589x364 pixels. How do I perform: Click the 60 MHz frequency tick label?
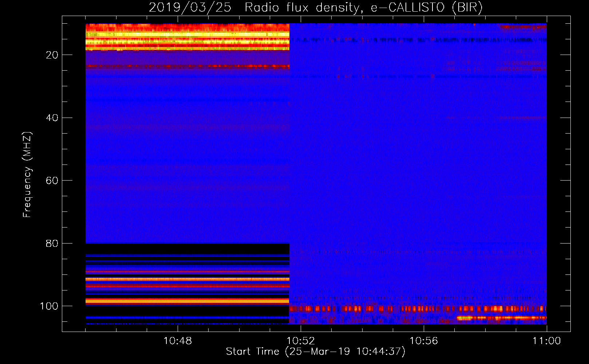click(x=52, y=181)
